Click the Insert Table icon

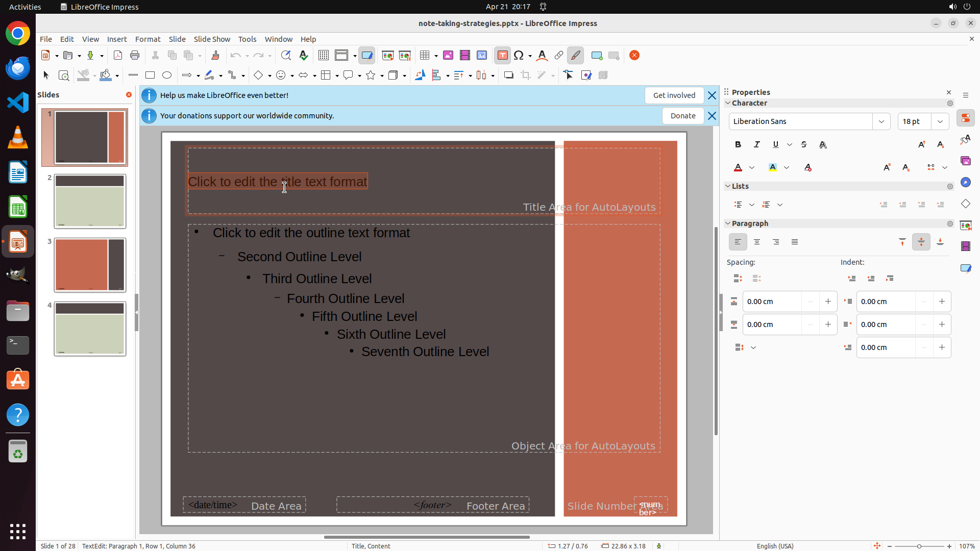click(x=425, y=56)
